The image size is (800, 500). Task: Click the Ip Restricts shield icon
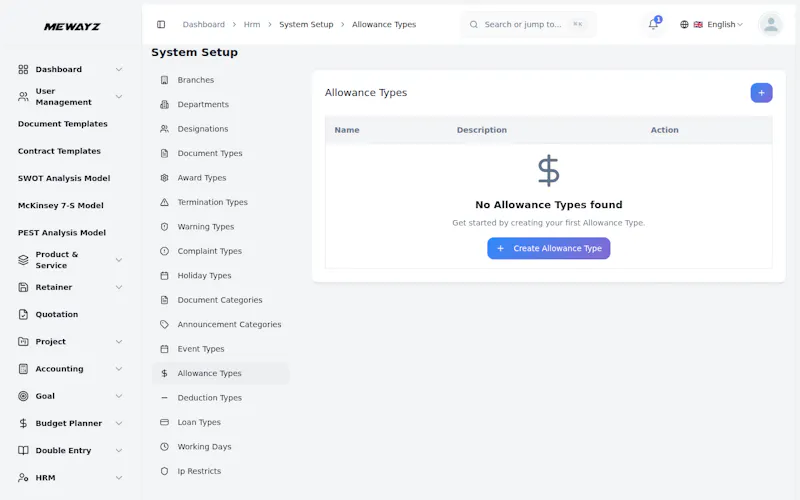point(164,471)
